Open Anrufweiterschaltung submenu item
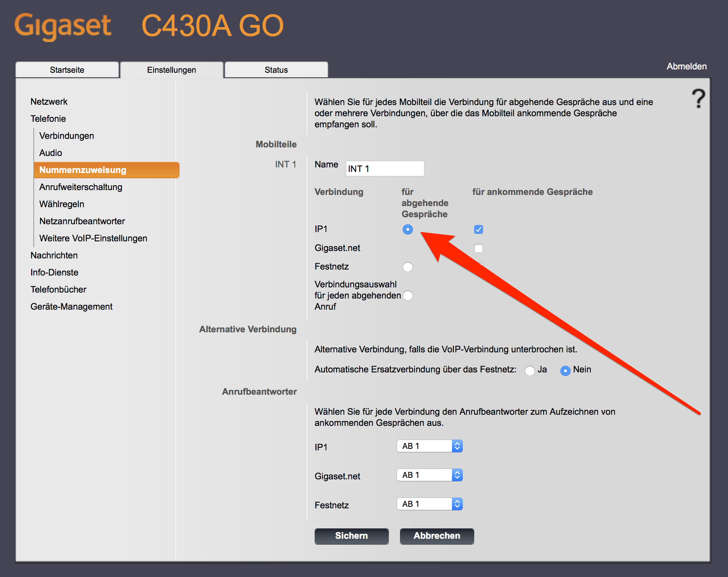The image size is (728, 577). (x=81, y=187)
